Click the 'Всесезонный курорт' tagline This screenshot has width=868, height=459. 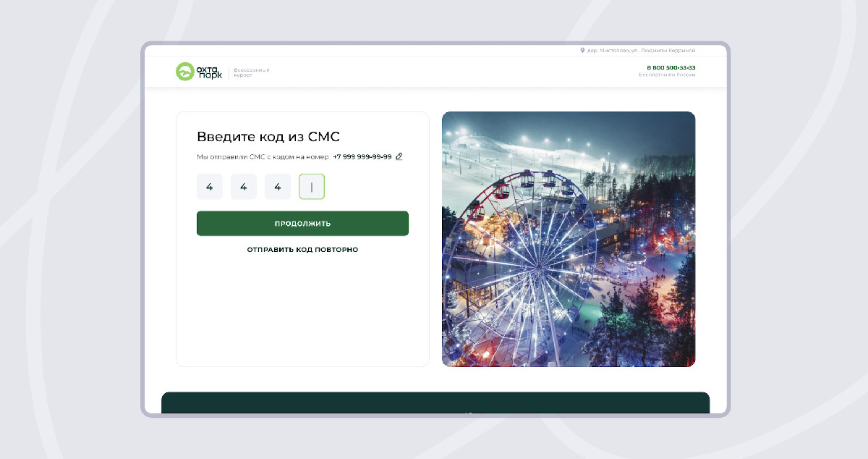point(252,72)
